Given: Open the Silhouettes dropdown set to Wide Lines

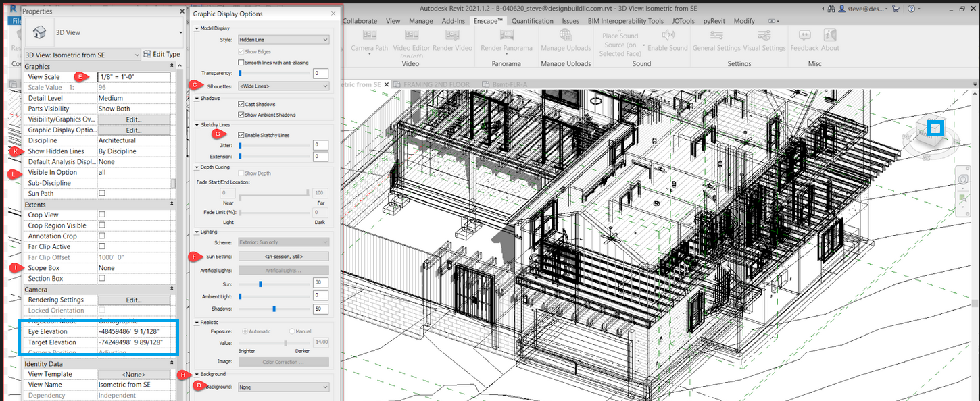Looking at the screenshot, I should coord(283,86).
